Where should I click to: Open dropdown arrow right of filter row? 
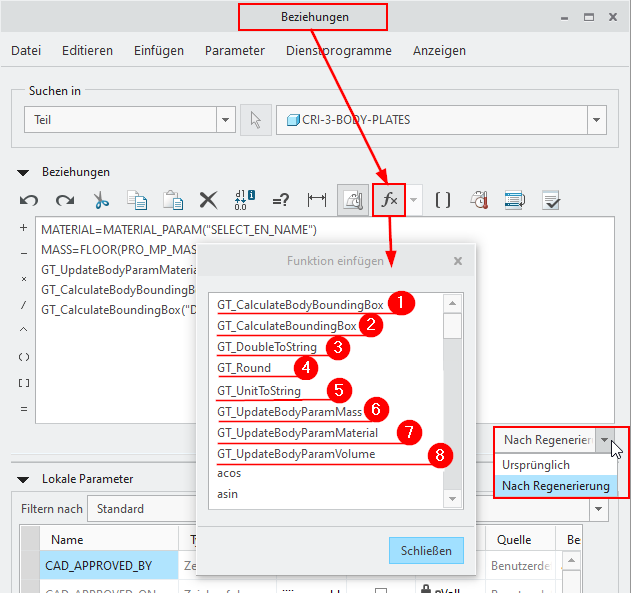coord(598,509)
